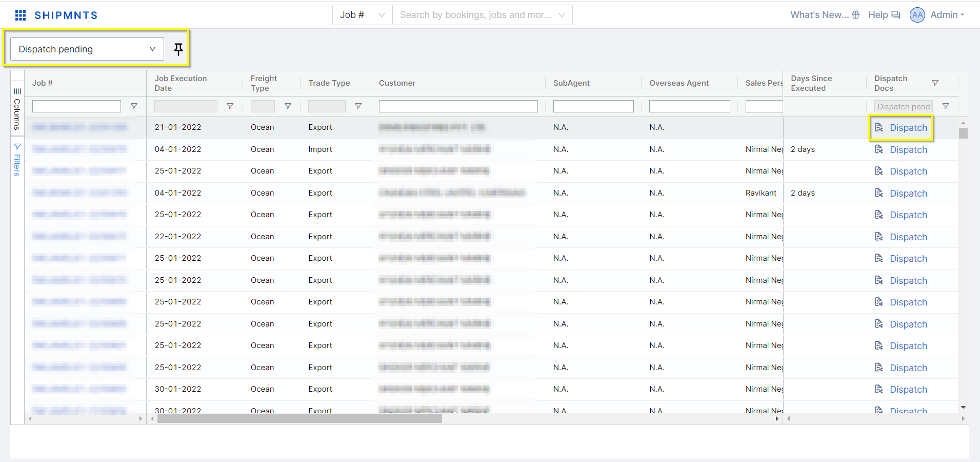Sort by Freight Type header
The image size is (980, 462).
264,83
